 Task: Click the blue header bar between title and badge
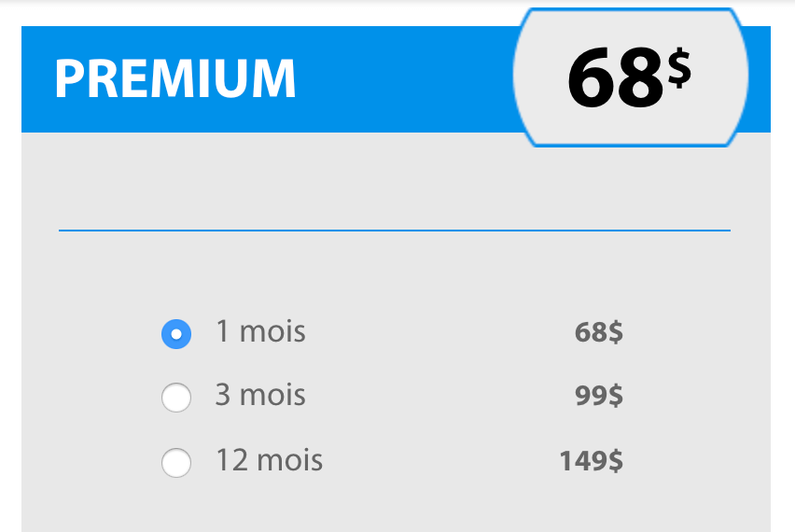click(401, 79)
